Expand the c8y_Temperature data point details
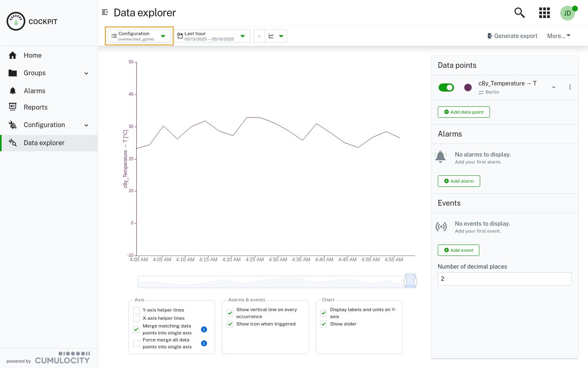Viewport: 588px width, 368px height. pyautogui.click(x=554, y=87)
